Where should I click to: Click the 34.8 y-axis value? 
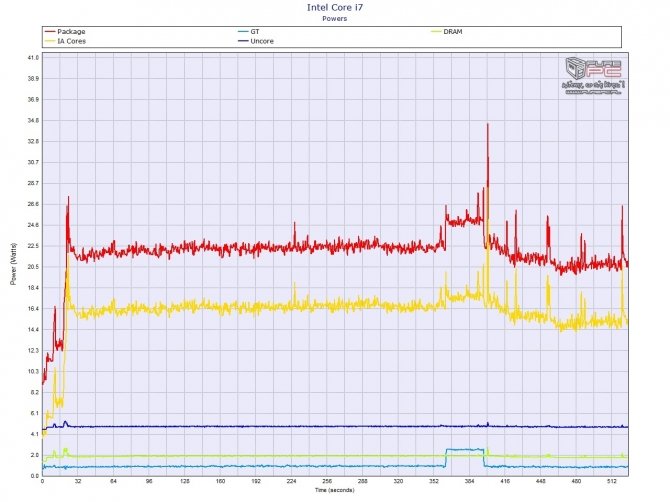(x=34, y=121)
